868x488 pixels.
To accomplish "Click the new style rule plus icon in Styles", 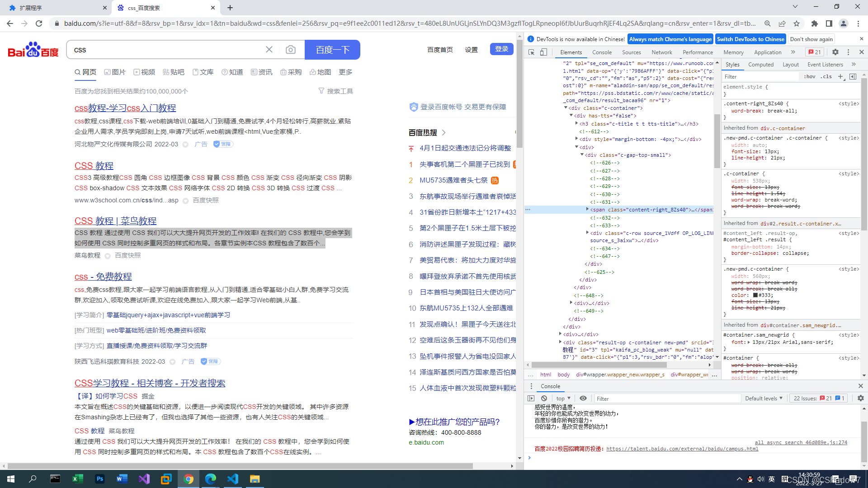I will tap(840, 77).
